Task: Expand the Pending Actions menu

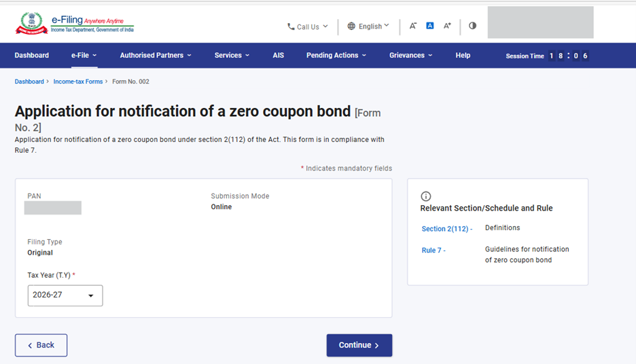Action: pyautogui.click(x=336, y=56)
